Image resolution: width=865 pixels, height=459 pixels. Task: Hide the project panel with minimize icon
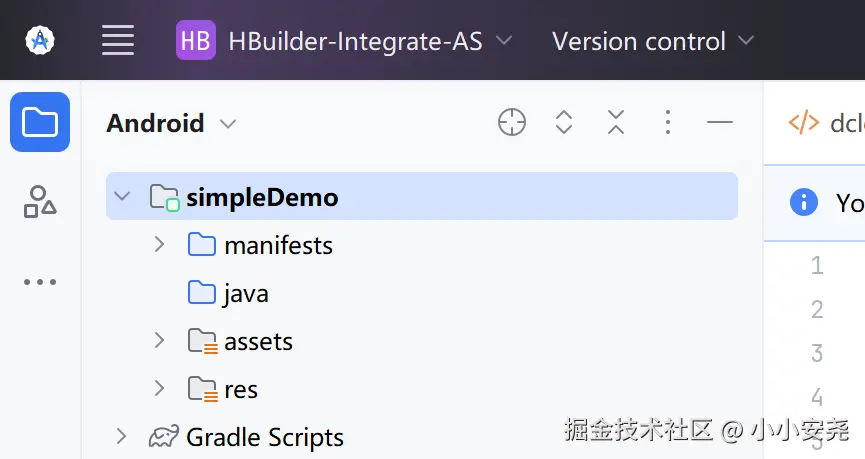(x=720, y=123)
